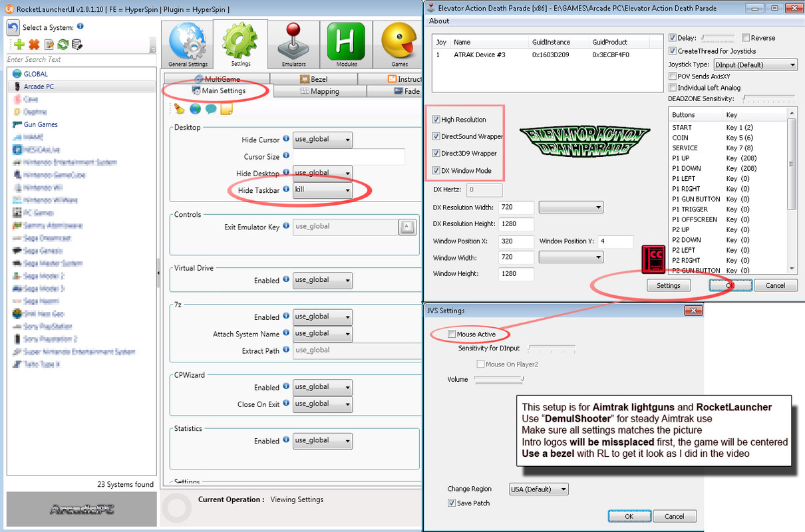Image resolution: width=805 pixels, height=532 pixels.
Task: Click Cancel in the JVS Settings dialog
Action: 674,516
